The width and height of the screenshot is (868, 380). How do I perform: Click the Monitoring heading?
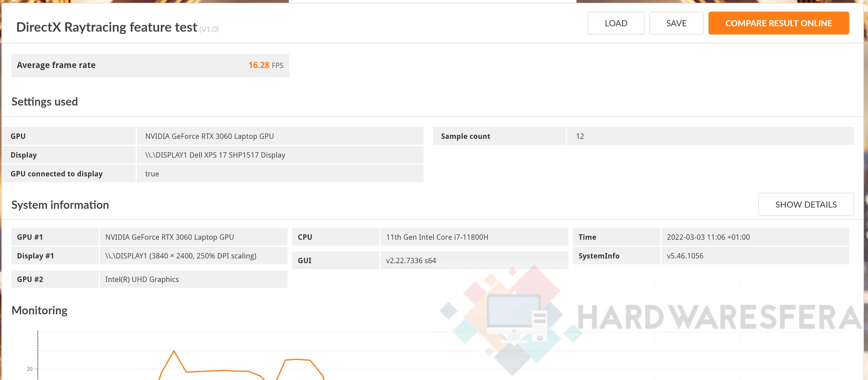point(39,310)
